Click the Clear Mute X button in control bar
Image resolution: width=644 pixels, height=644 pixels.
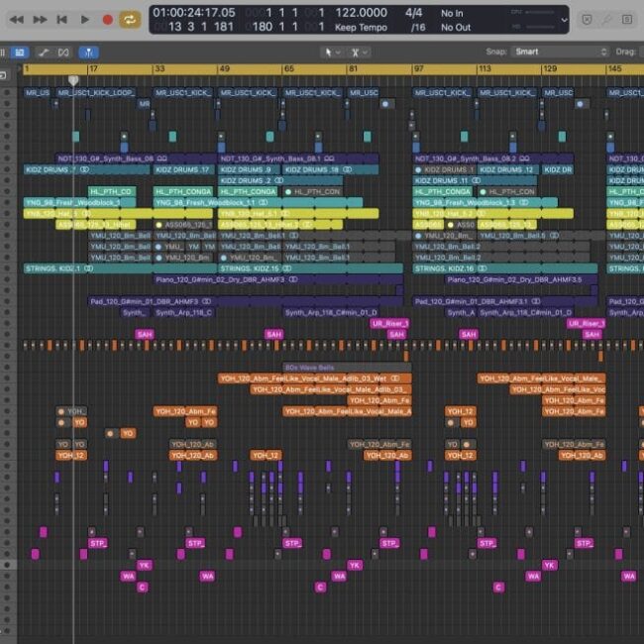click(587, 19)
